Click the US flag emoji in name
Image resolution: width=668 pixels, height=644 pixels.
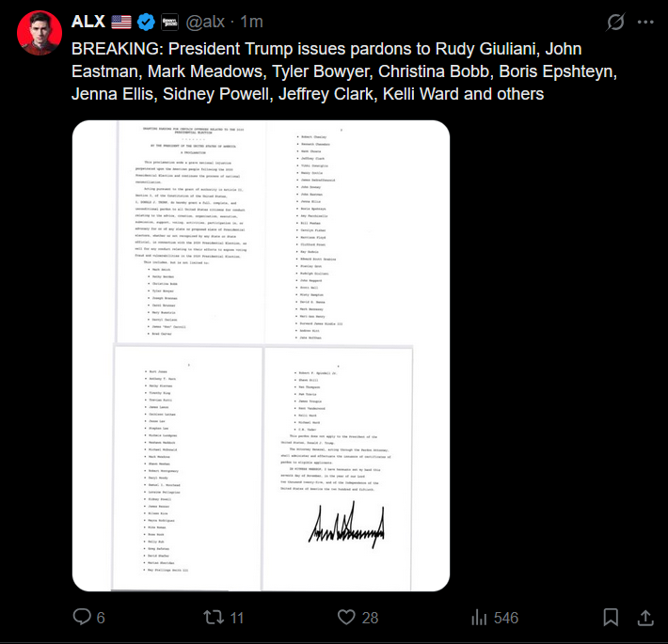121,22
